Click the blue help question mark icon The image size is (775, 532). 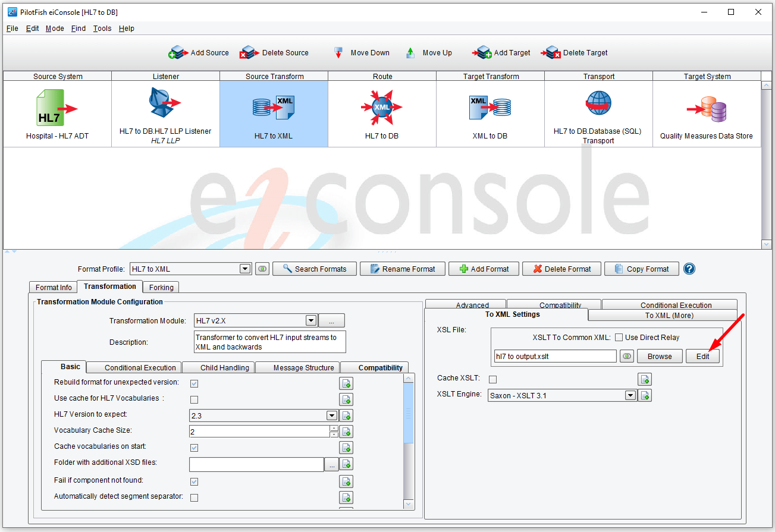pyautogui.click(x=689, y=269)
